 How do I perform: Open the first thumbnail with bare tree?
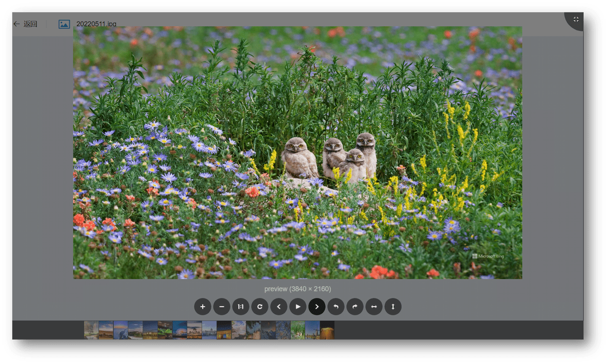pyautogui.click(x=91, y=330)
